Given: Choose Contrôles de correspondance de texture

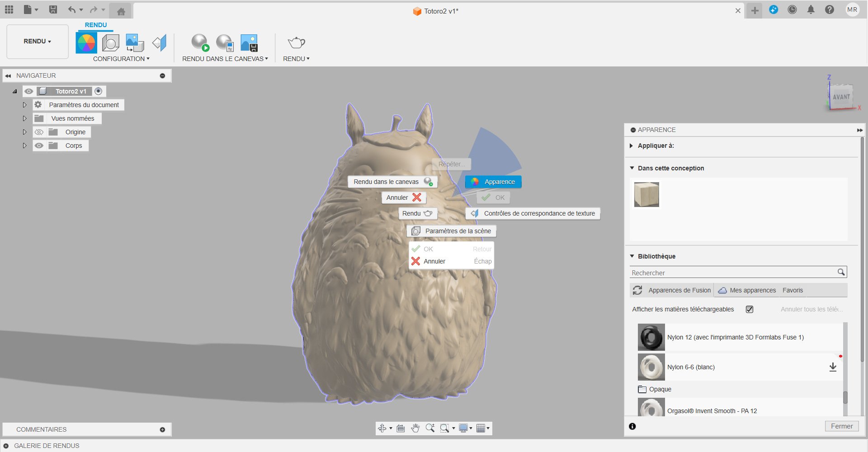Looking at the screenshot, I should coord(533,213).
